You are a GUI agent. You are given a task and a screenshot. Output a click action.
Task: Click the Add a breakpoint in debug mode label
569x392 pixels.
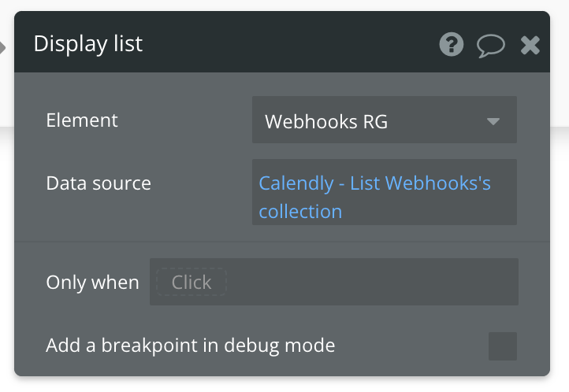click(x=191, y=346)
